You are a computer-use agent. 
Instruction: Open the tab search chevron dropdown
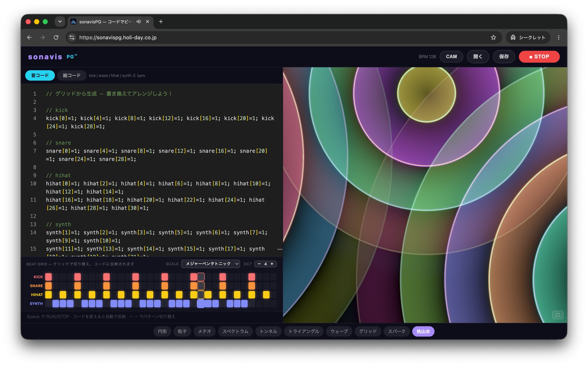tap(60, 21)
